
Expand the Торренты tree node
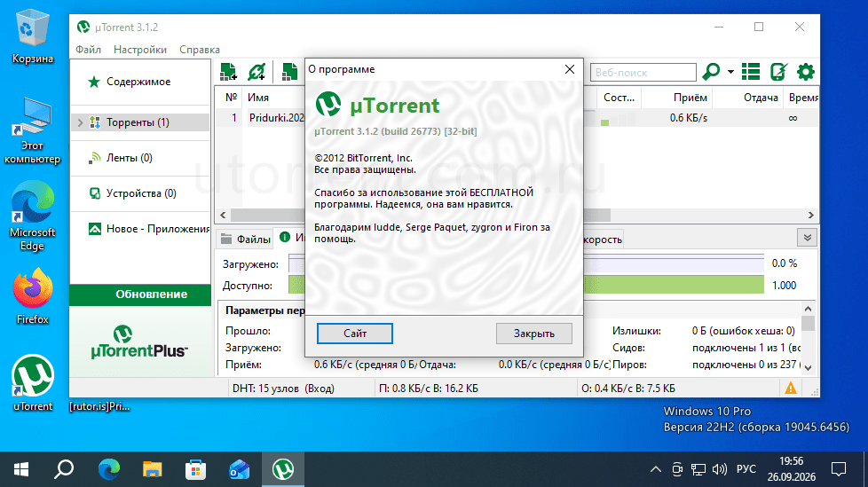pyautogui.click(x=80, y=122)
